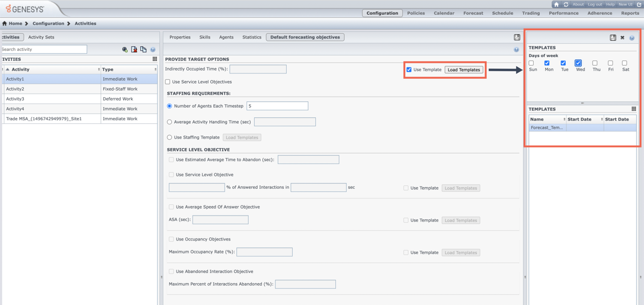
Task: Open the Templates table grid options menu
Action: [x=633, y=109]
